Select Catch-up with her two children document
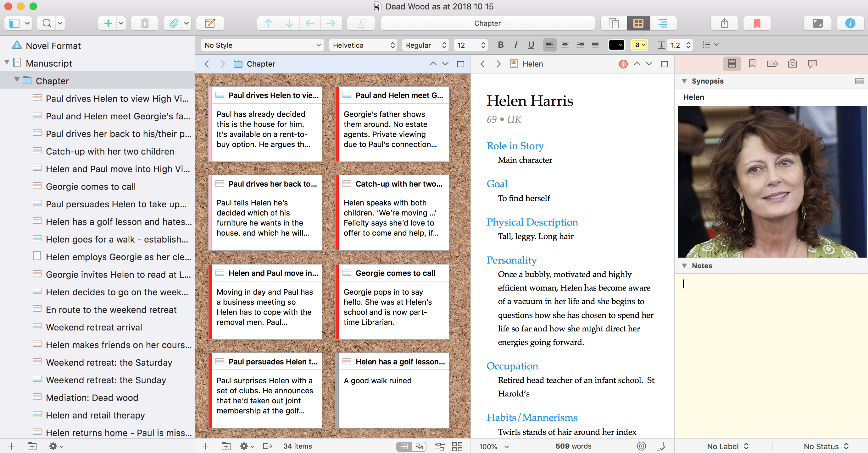This screenshot has width=868, height=453. coord(110,151)
